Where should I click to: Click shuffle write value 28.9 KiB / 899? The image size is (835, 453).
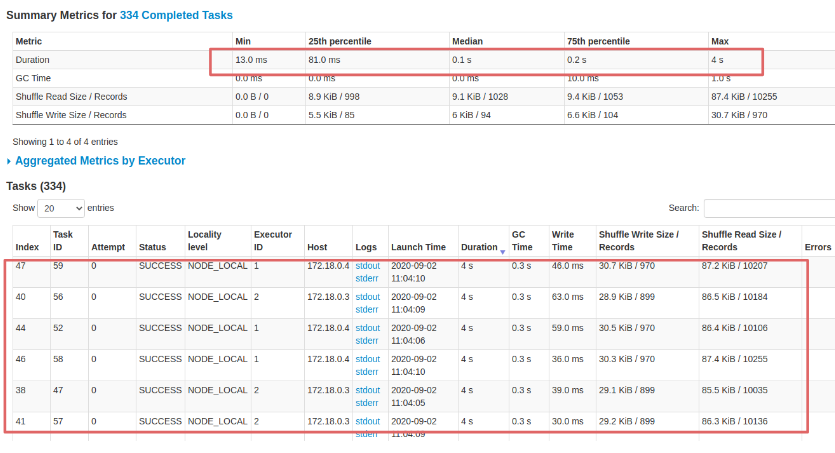pyautogui.click(x=627, y=296)
